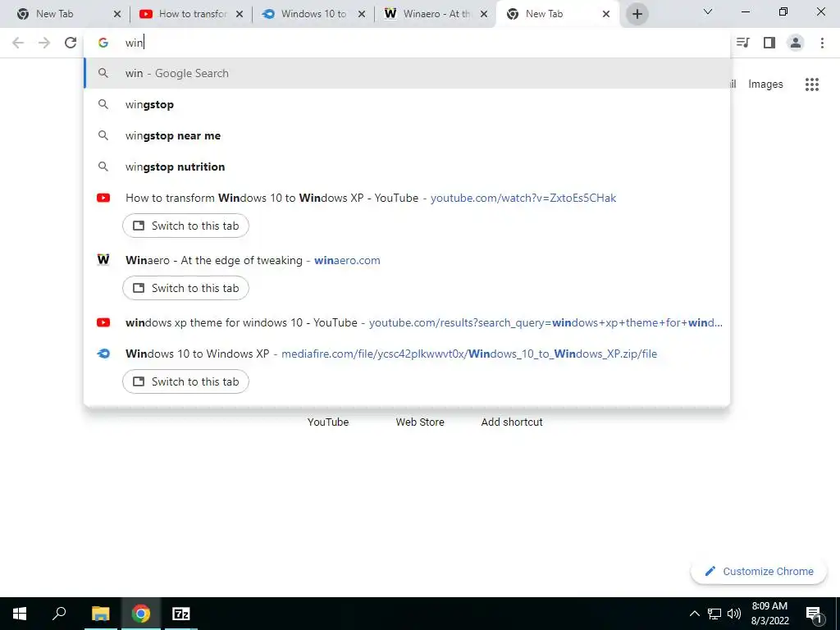Open the Windows Start menu
Screen dimensions: 840x630
[x=20, y=614]
